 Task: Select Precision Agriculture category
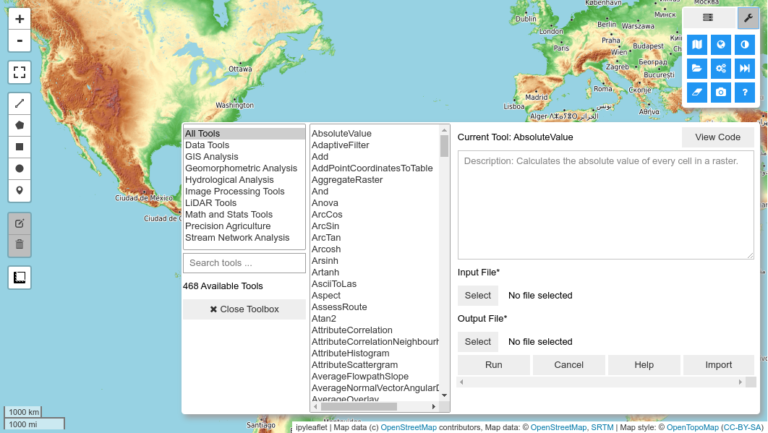pyautogui.click(x=244, y=226)
